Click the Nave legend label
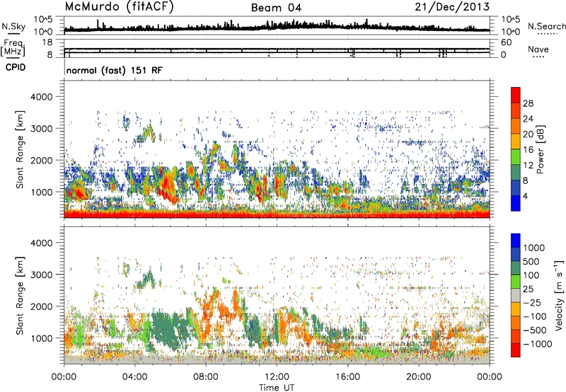This screenshot has height=392, width=566. coord(538,49)
